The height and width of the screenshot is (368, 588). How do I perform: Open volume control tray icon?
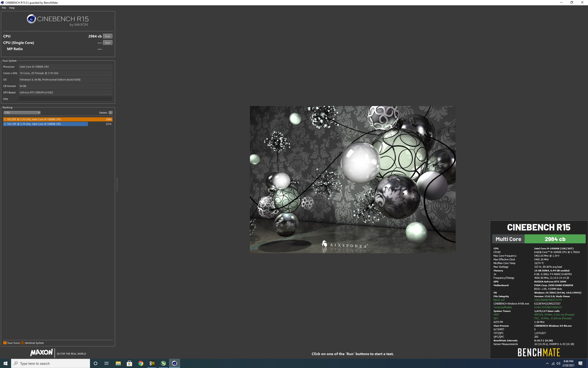[558, 364]
